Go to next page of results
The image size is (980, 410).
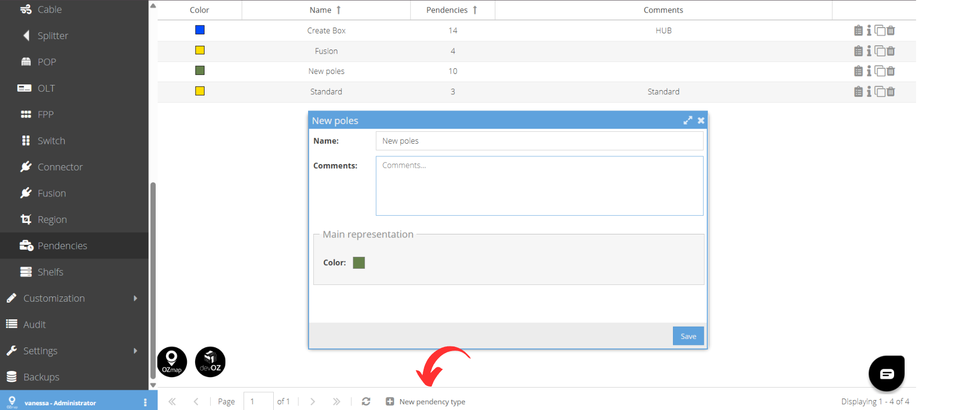coord(313,402)
